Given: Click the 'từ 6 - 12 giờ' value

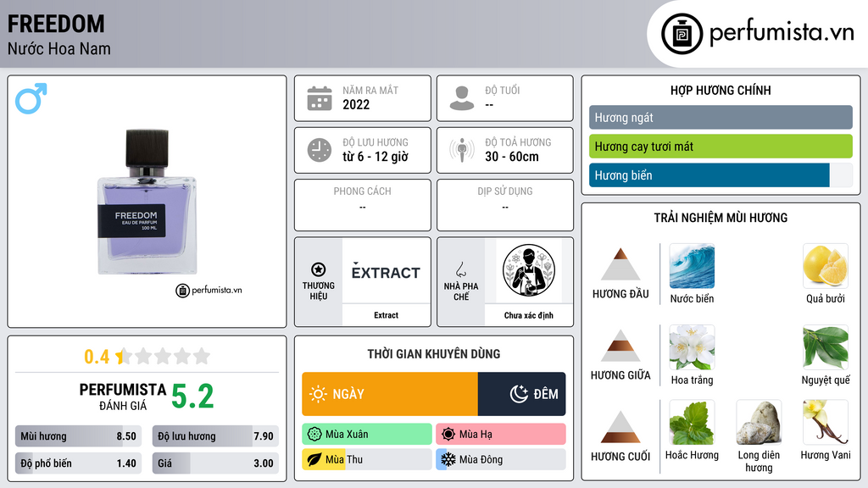Looking at the screenshot, I should pos(376,157).
